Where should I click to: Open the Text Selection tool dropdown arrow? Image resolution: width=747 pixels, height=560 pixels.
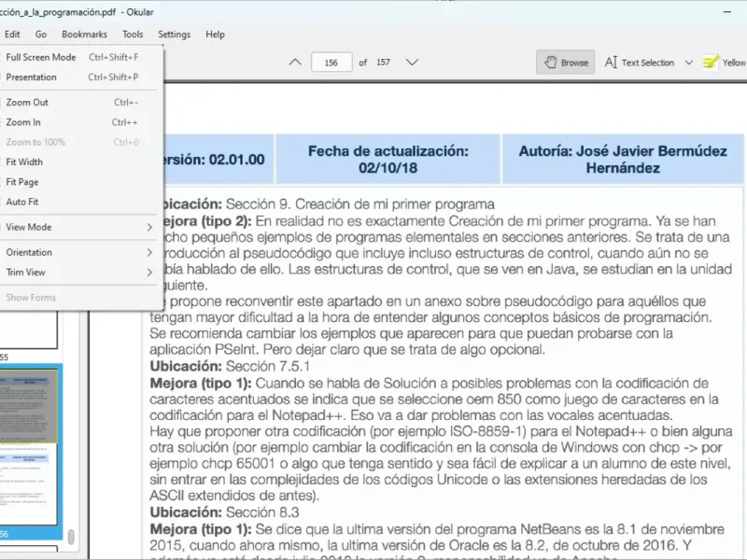[x=688, y=63]
